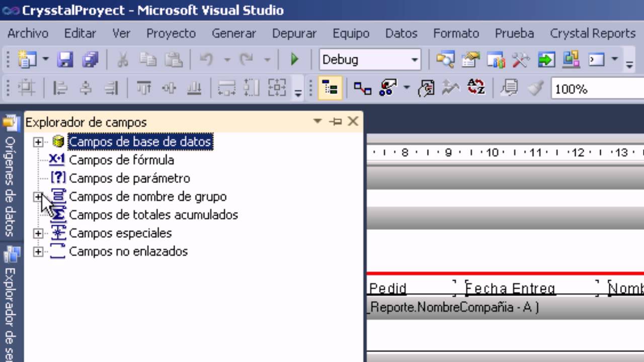The width and height of the screenshot is (644, 362).
Task: Open the dropdown beside Command Window icon
Action: point(614,60)
